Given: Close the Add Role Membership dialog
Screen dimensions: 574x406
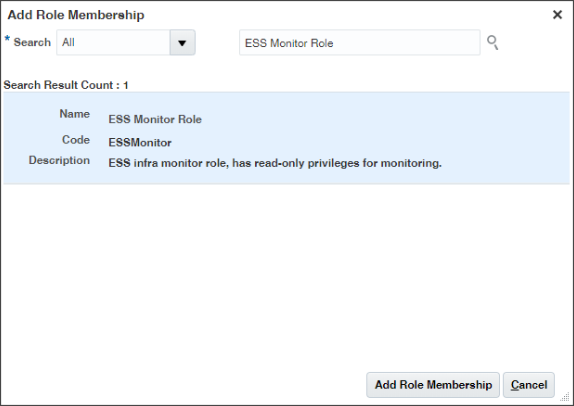Looking at the screenshot, I should coord(557,15).
